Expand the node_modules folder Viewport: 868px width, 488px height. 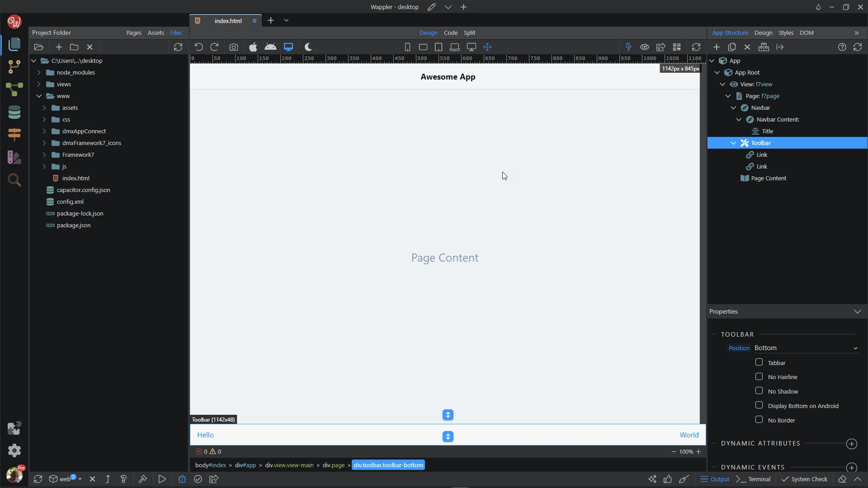click(39, 72)
